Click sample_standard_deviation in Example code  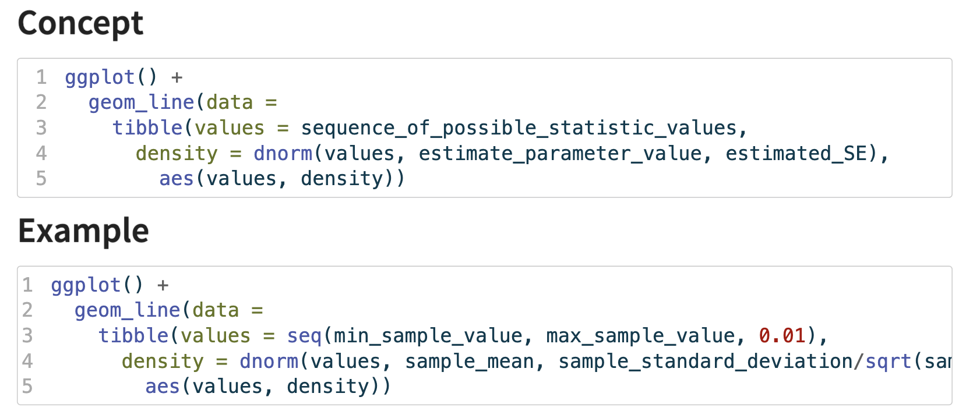point(705,362)
